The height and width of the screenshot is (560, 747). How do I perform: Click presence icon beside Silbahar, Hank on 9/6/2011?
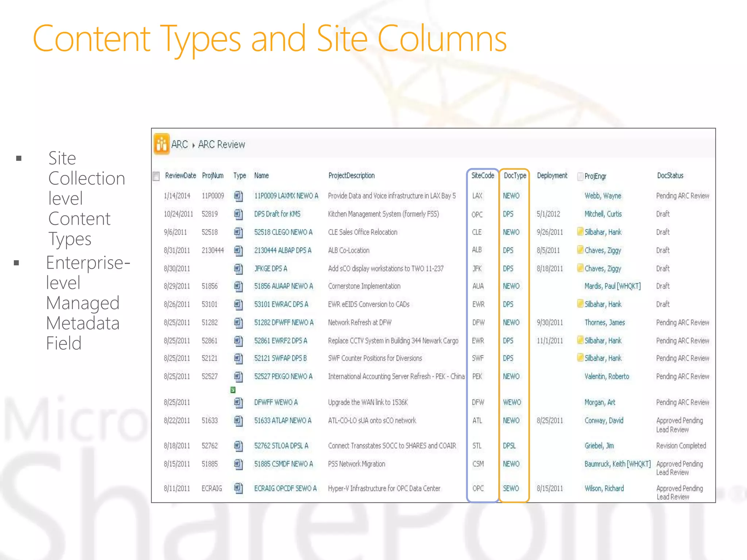(580, 232)
